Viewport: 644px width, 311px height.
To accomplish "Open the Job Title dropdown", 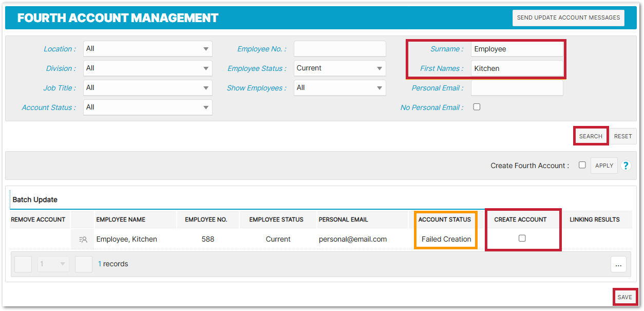I will pos(147,88).
